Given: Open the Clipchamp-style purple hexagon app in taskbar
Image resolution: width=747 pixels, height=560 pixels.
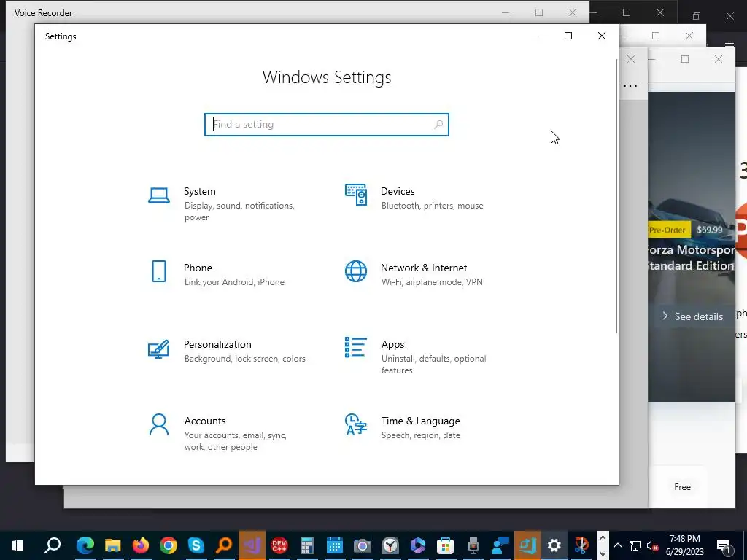Looking at the screenshot, I should pos(417,545).
